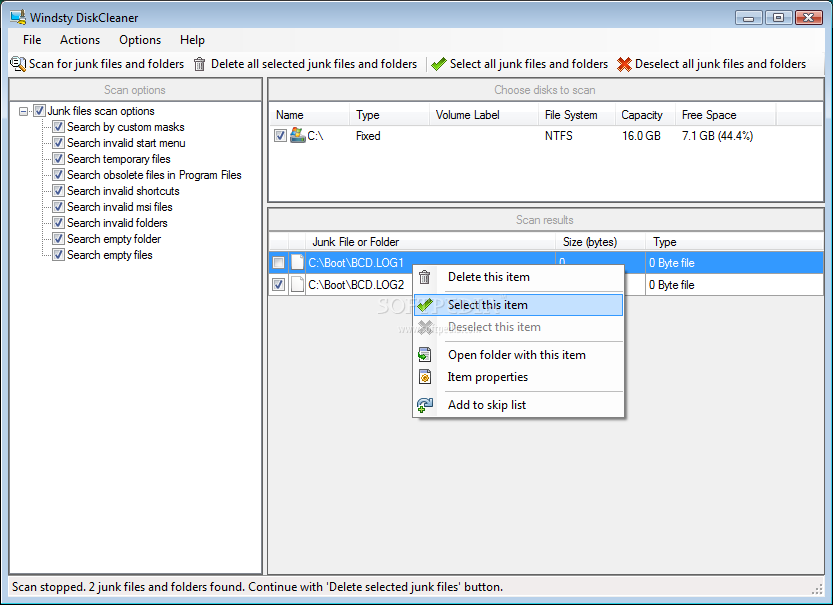Minimize the Windsty DiskCleaner window
Viewport: 833px width, 605px height.
point(749,18)
